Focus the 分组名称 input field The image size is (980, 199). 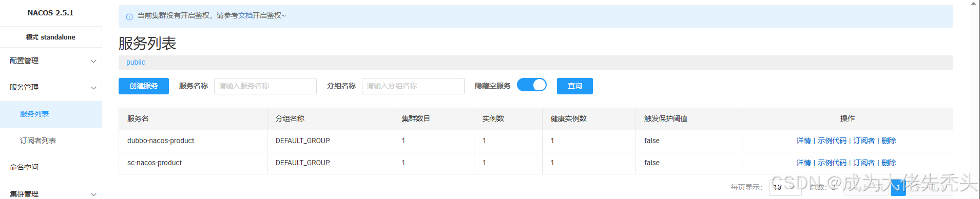(413, 86)
